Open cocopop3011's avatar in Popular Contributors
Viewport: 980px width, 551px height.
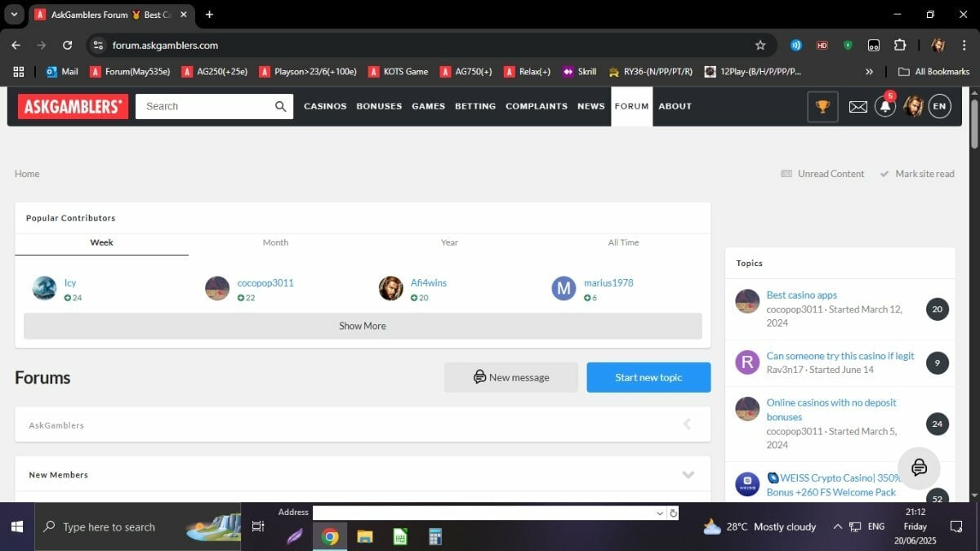pyautogui.click(x=217, y=288)
